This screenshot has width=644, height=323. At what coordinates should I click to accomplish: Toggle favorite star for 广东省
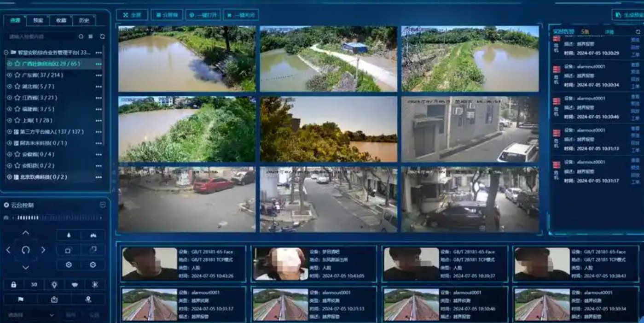17,75
